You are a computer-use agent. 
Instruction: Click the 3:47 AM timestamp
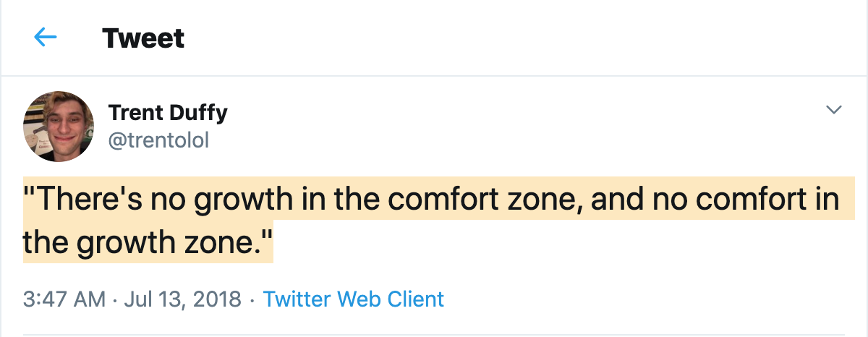(x=64, y=299)
